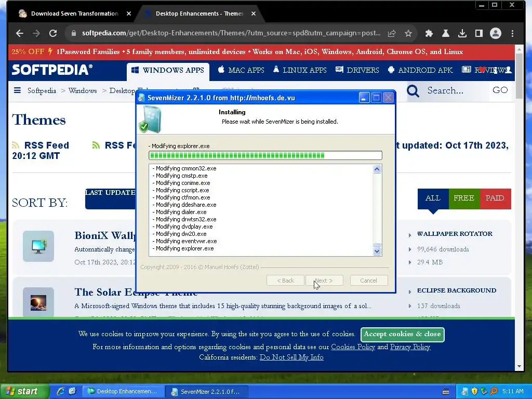532x399 pixels.
Task: Go forward with the Chrome forward arrow
Action: coord(36,33)
